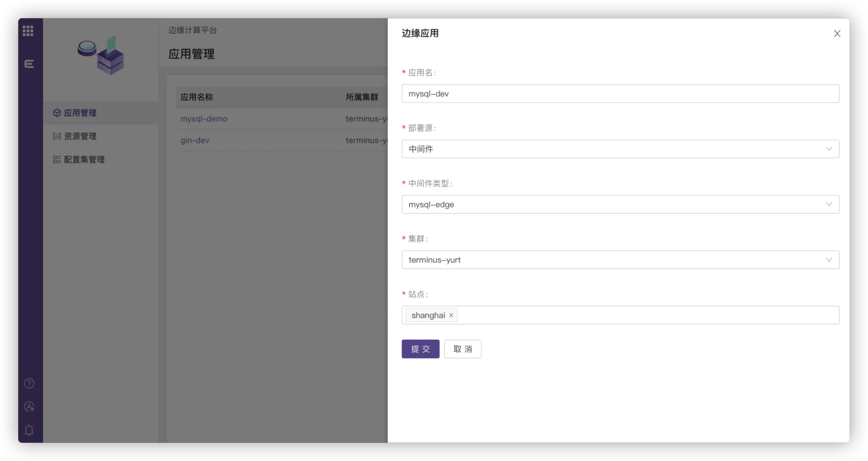Close the 边缘应用 drawer panel
Image resolution: width=868 pixels, height=461 pixels.
pyautogui.click(x=837, y=34)
